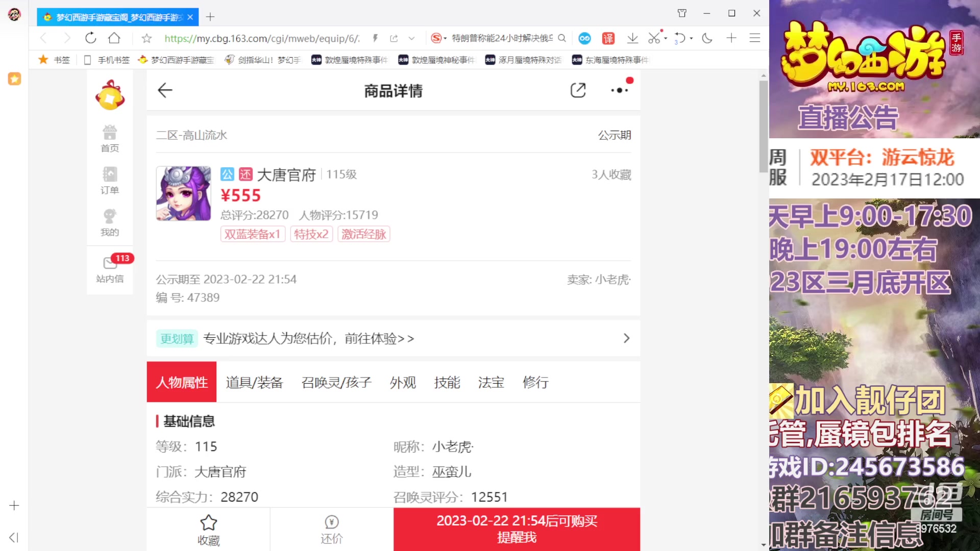Click the user avatar at browser top-left

pos(14,14)
